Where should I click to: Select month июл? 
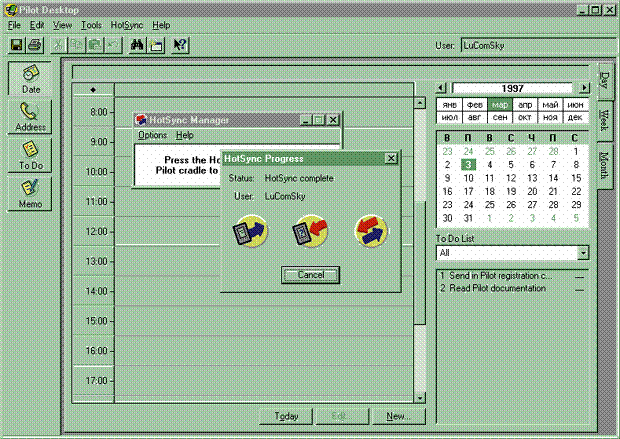coord(449,117)
